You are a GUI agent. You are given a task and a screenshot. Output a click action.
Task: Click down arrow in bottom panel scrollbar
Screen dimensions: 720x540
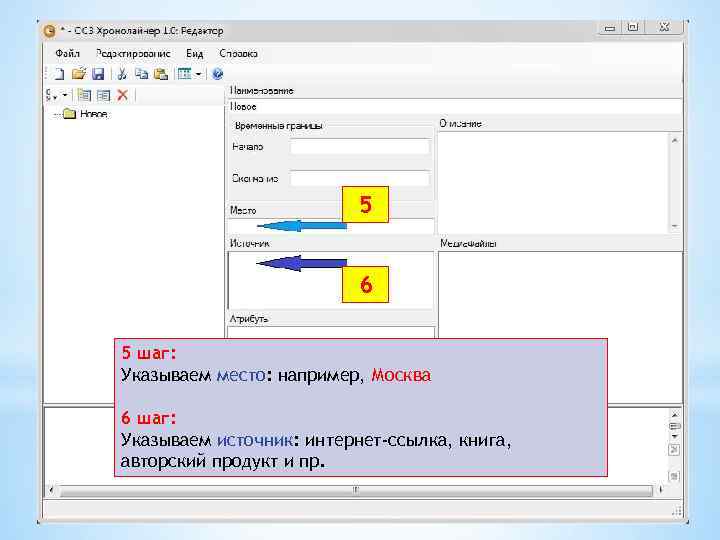674,436
